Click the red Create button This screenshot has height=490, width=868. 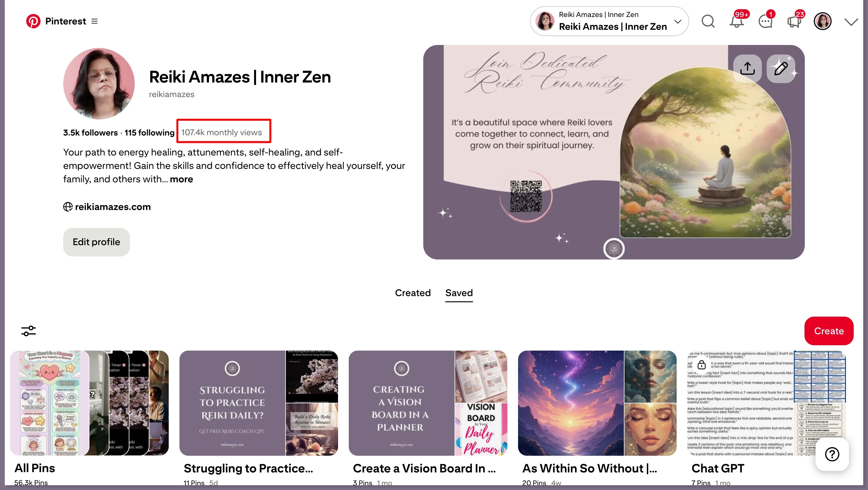point(829,331)
